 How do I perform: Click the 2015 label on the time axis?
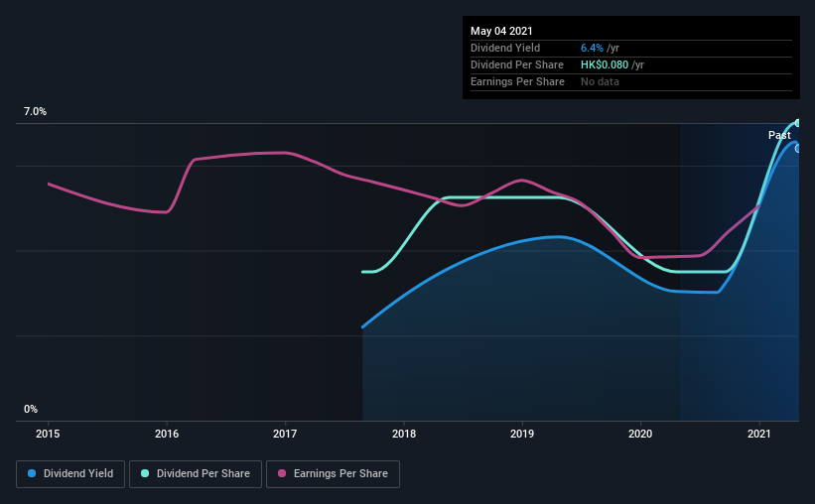(48, 434)
